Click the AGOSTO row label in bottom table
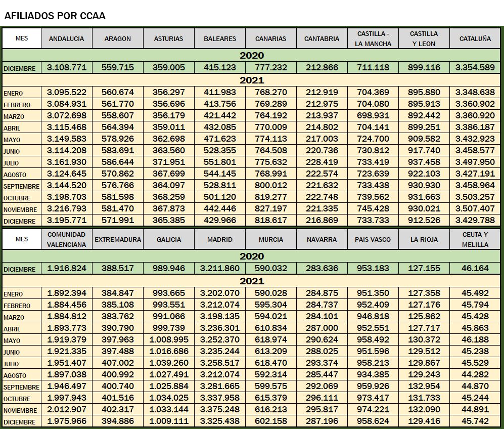504x429 pixels. click(x=15, y=375)
